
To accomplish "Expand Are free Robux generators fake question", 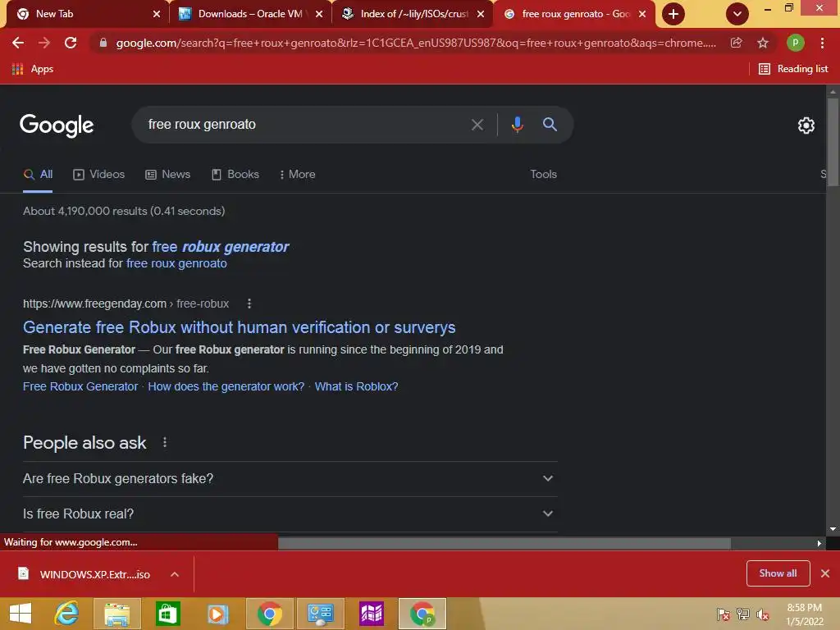I will 290,478.
